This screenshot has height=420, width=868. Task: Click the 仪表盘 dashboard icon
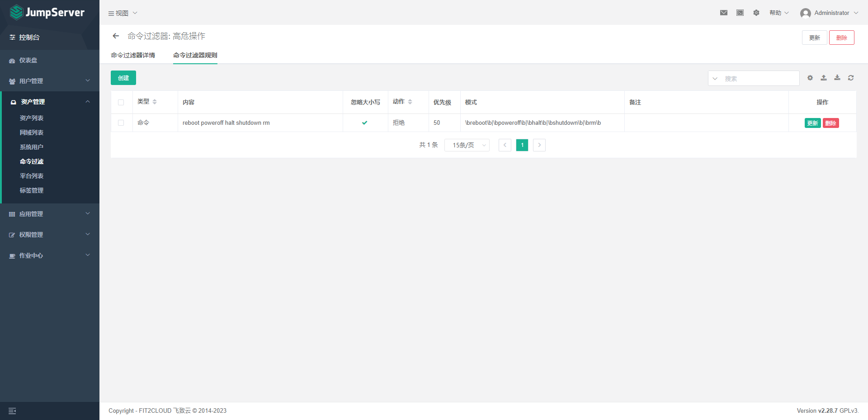point(12,61)
